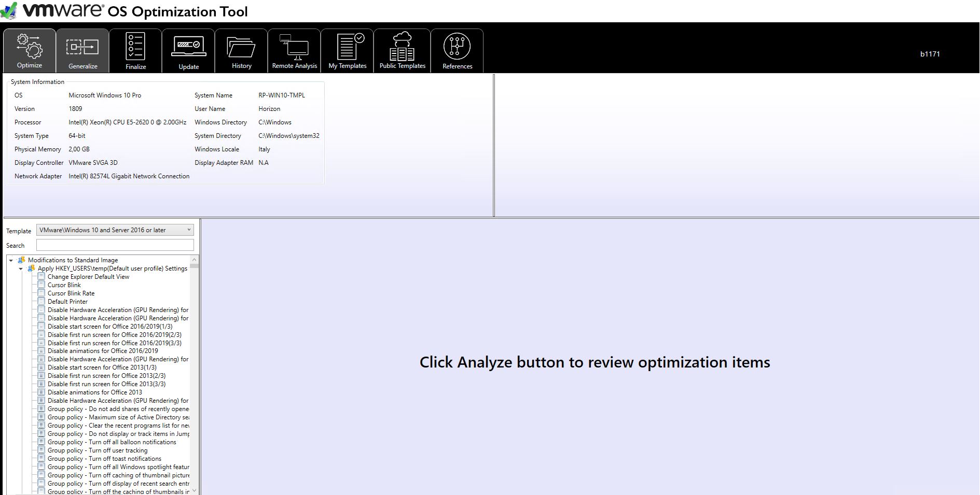Click Network Adapter value Intel(R) 82574L Gigabit
980x495 pixels.
(x=129, y=176)
